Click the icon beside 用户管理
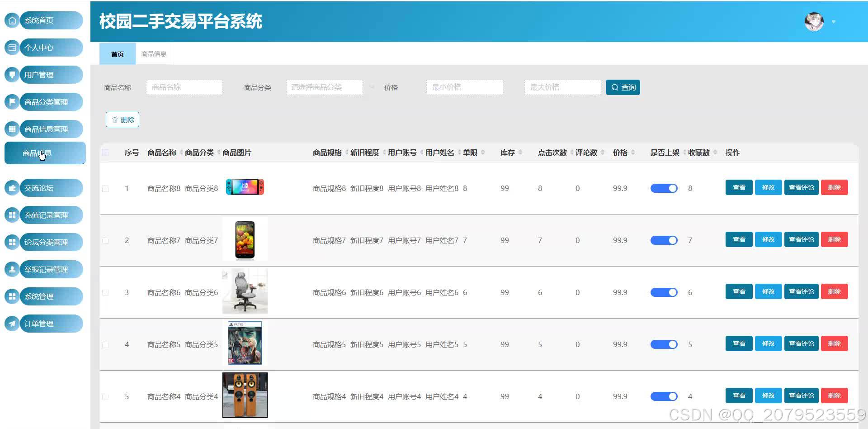 coord(12,75)
